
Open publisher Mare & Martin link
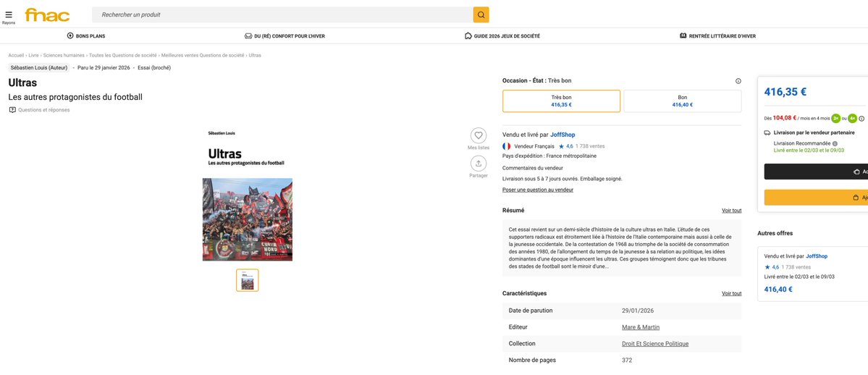tap(641, 327)
